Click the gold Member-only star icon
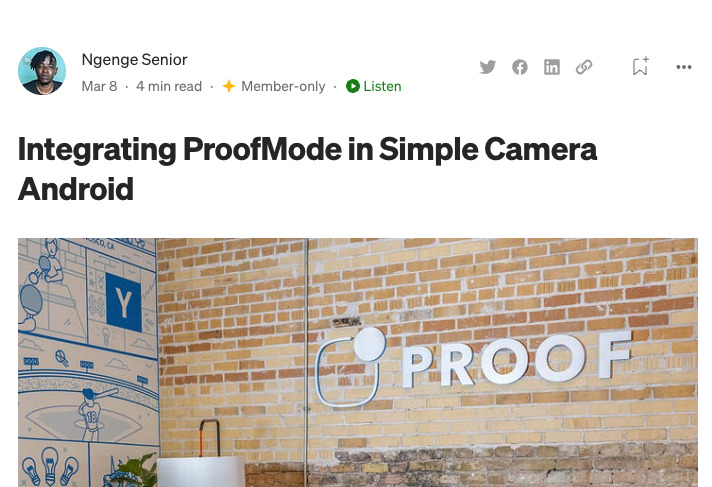The image size is (712, 487). (x=229, y=86)
